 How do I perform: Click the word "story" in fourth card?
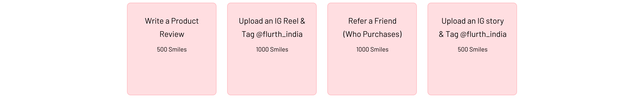pyautogui.click(x=495, y=21)
